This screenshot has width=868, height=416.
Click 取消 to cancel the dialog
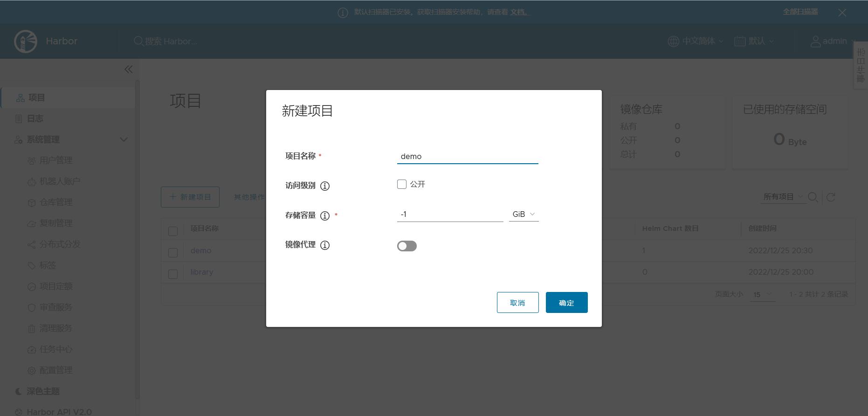coord(517,303)
